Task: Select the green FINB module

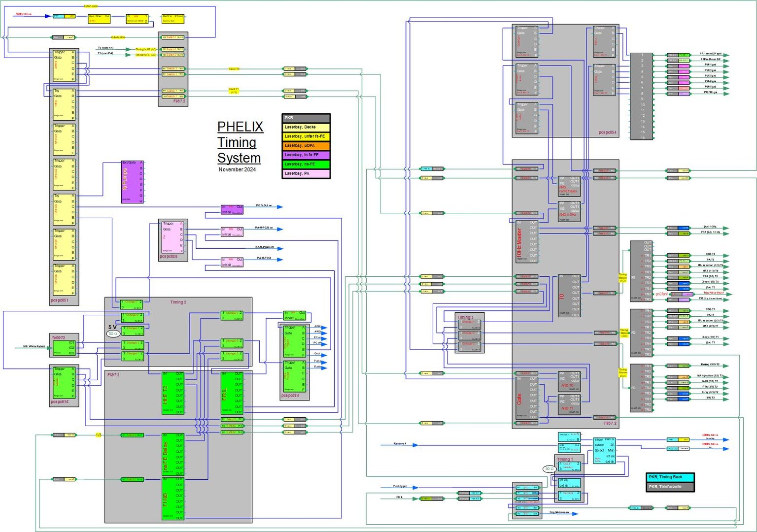Action: tap(172, 499)
